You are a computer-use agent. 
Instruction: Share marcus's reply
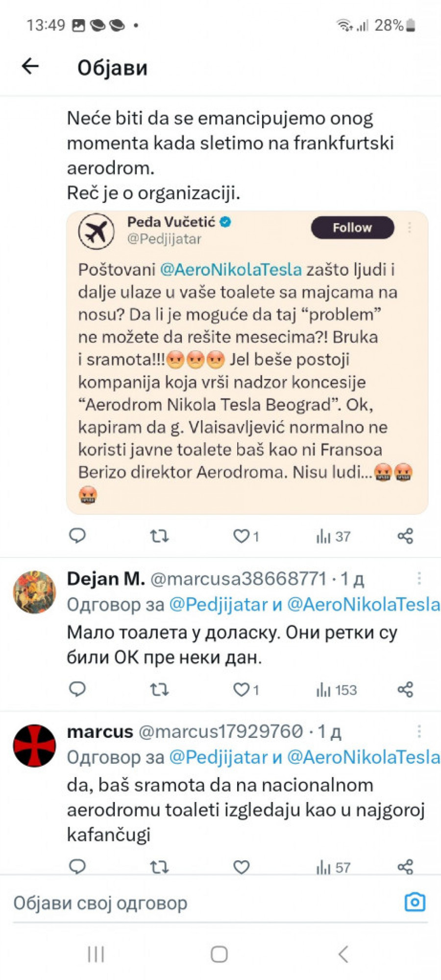point(405,867)
